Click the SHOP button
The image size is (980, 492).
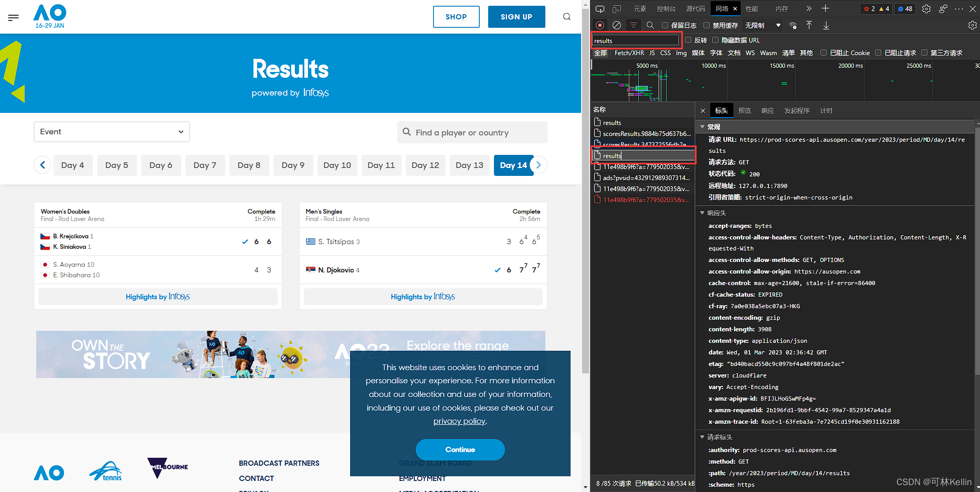456,17
